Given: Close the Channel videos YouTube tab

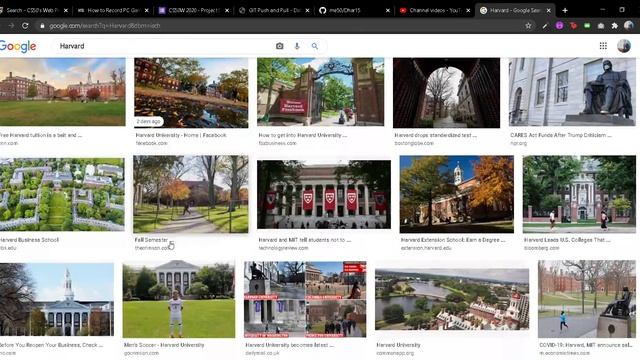Looking at the screenshot, I should pyautogui.click(x=468, y=10).
